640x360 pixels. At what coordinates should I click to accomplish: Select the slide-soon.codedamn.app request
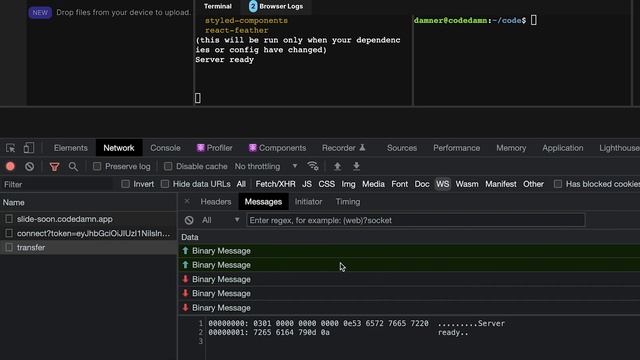click(x=88, y=219)
